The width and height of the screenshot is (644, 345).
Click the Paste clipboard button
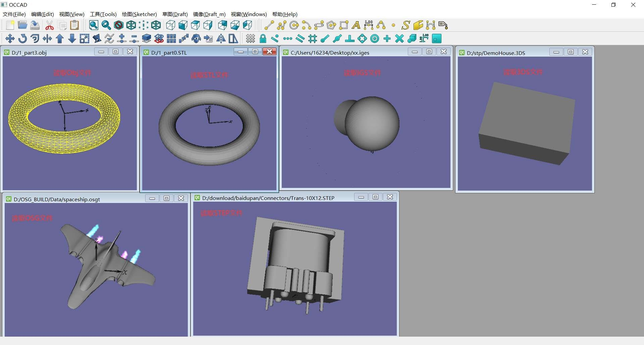pyautogui.click(x=74, y=25)
